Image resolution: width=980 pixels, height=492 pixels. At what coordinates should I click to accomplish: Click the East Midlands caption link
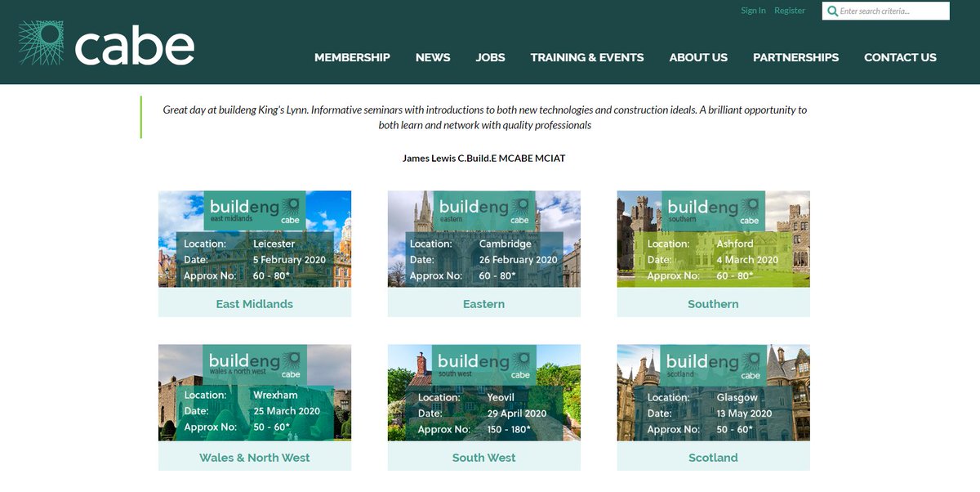[255, 304]
